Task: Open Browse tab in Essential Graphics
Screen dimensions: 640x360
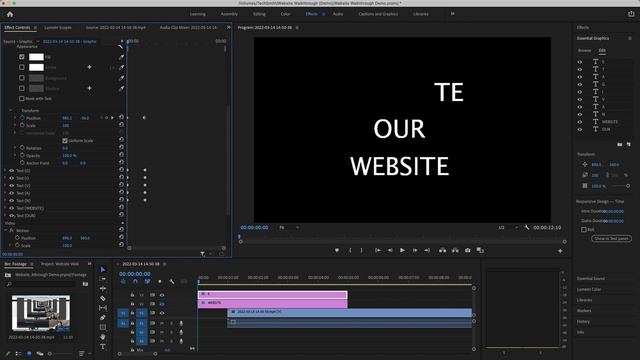Action: point(584,51)
